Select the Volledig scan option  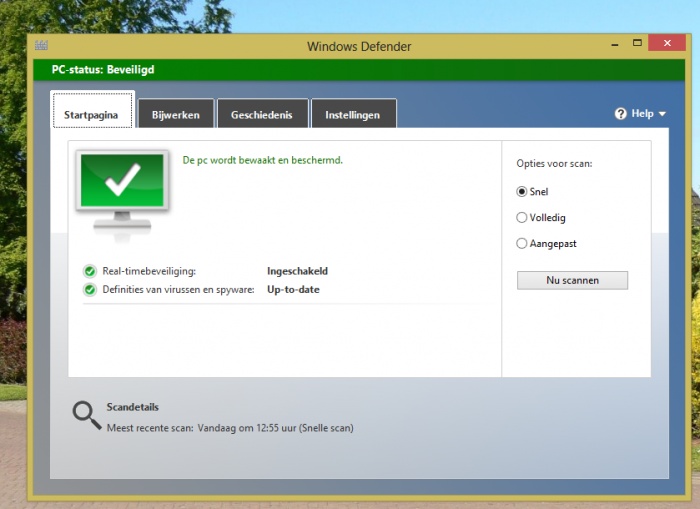522,218
